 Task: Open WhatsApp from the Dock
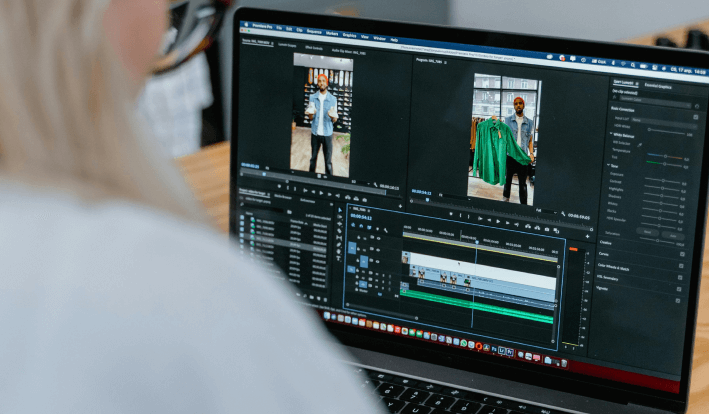[463, 343]
